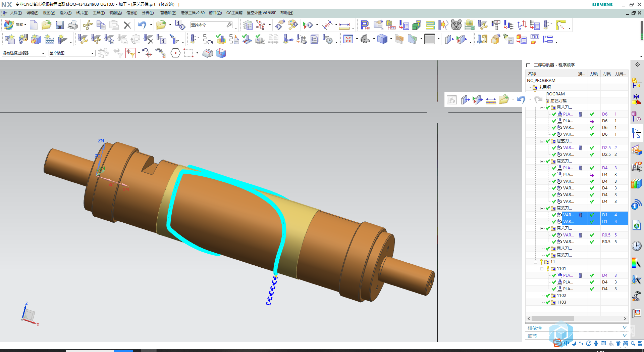
Task: Click the New file icon
Action: click(x=34, y=25)
